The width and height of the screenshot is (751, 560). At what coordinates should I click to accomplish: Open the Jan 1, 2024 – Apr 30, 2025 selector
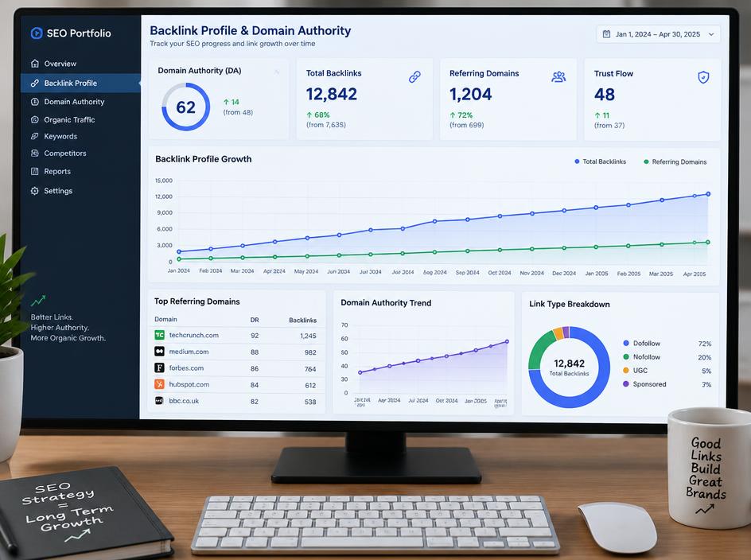pyautogui.click(x=658, y=34)
